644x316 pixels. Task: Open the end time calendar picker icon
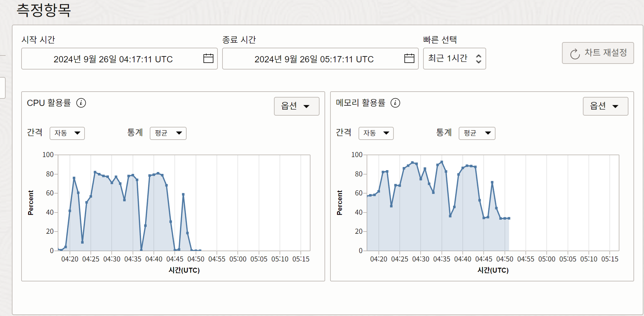pyautogui.click(x=409, y=59)
